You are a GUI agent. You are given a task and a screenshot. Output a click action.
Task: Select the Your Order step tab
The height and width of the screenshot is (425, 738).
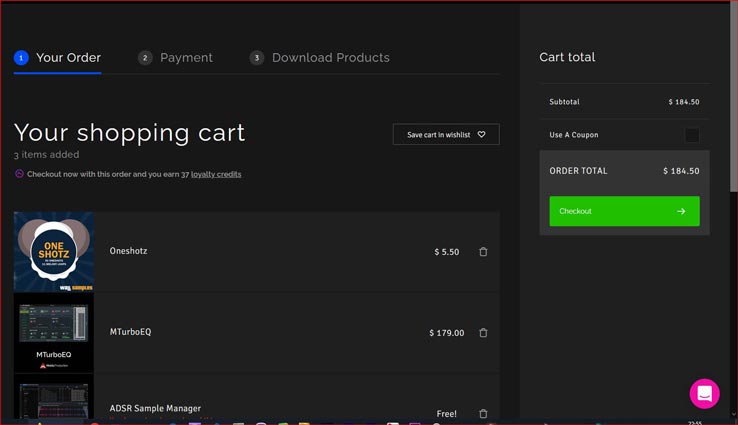68,58
